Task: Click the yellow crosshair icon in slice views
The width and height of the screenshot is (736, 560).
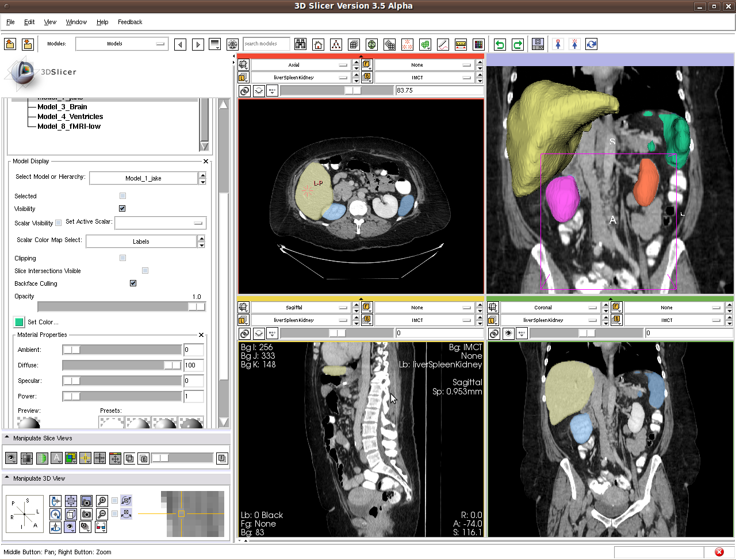Action: click(x=85, y=458)
